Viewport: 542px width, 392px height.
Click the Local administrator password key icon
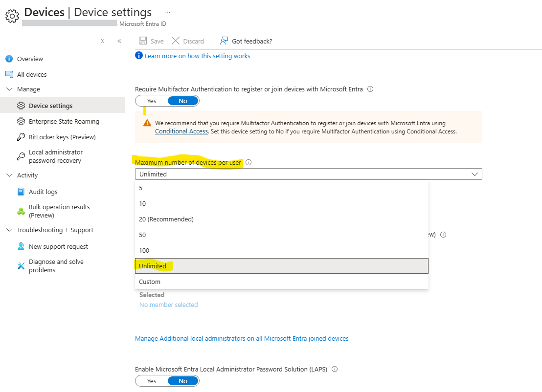21,156
